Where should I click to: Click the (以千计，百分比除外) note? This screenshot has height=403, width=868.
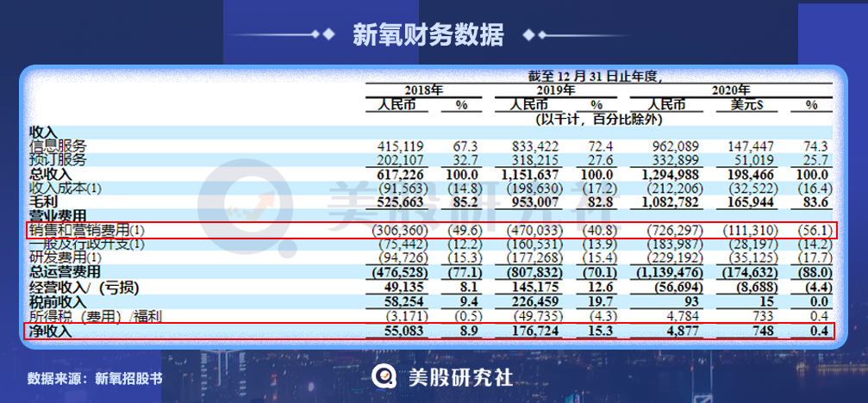598,118
